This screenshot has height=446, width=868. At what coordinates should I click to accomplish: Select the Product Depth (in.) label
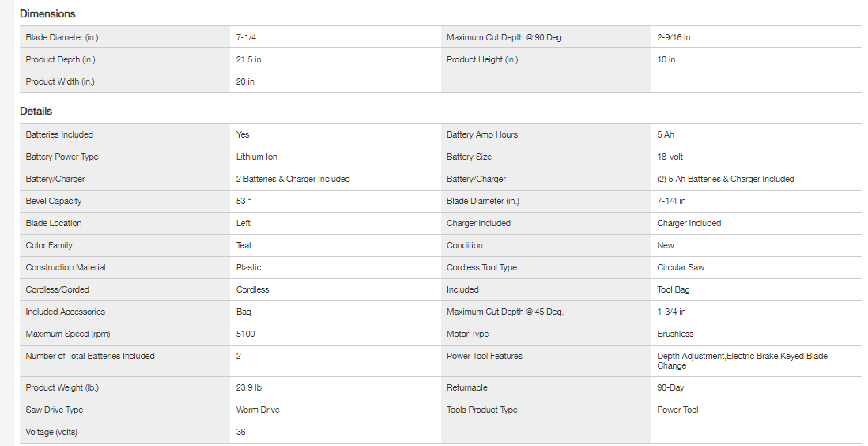(61, 59)
